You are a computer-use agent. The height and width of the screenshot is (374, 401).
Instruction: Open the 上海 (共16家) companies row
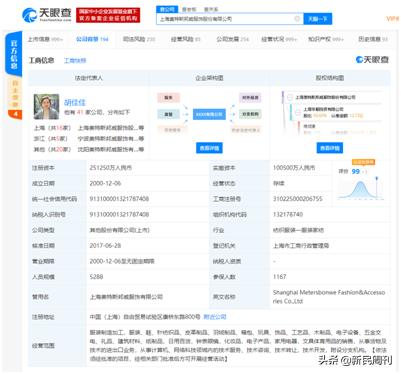point(89,128)
